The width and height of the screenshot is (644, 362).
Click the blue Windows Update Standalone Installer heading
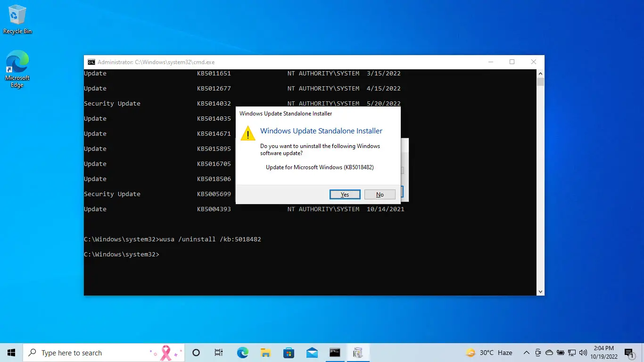pyautogui.click(x=321, y=131)
